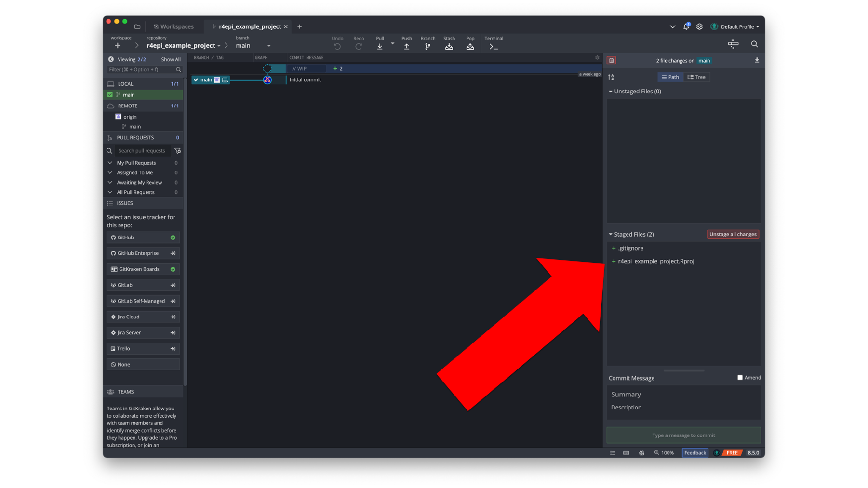Click Unstage all changes
The width and height of the screenshot is (868, 488).
tap(733, 234)
